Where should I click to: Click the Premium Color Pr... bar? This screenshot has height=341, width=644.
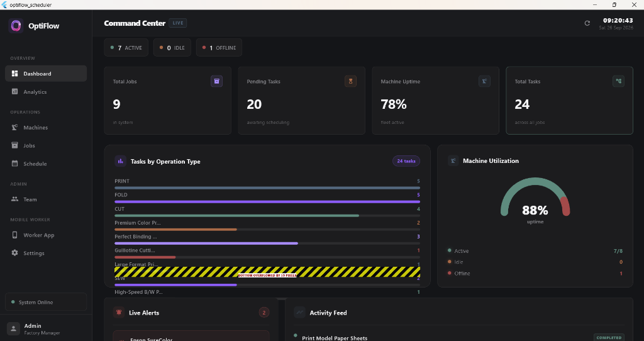coord(267,230)
